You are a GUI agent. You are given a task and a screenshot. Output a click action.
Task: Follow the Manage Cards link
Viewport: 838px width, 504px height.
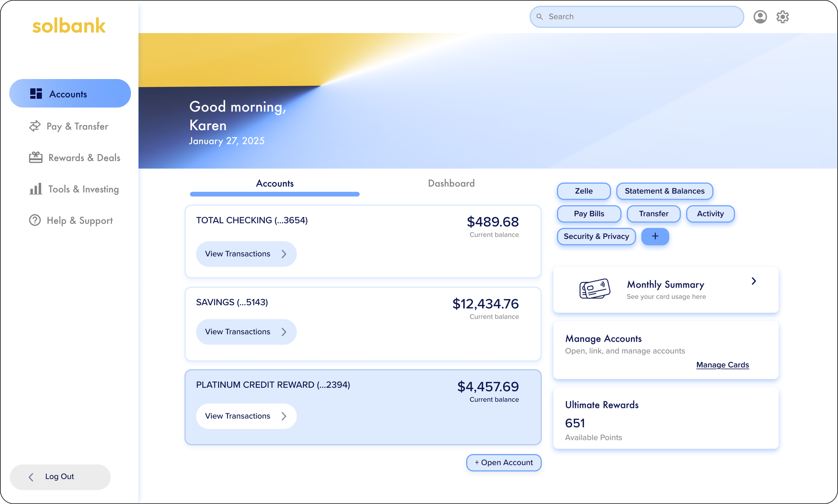coord(722,365)
